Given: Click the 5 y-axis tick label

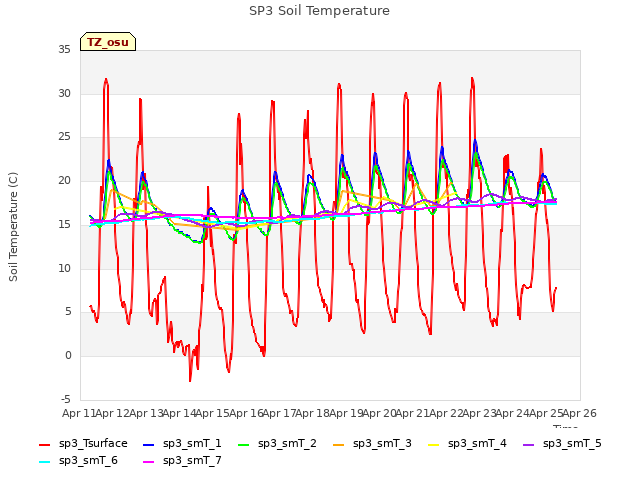Looking at the screenshot, I should click(x=68, y=312).
